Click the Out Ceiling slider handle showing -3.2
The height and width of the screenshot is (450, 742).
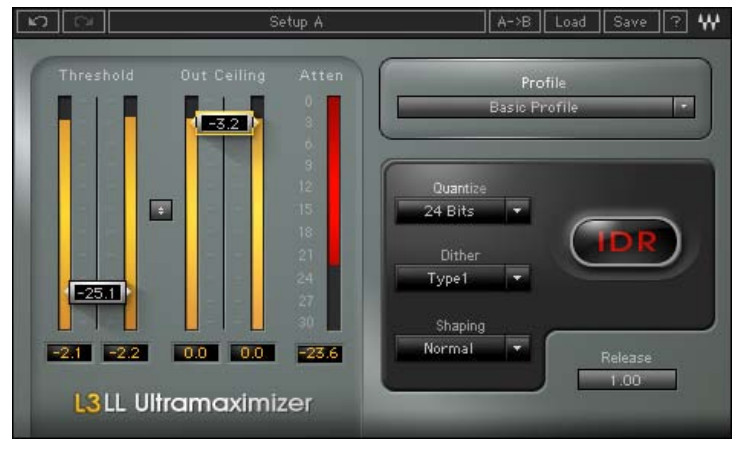point(224,123)
